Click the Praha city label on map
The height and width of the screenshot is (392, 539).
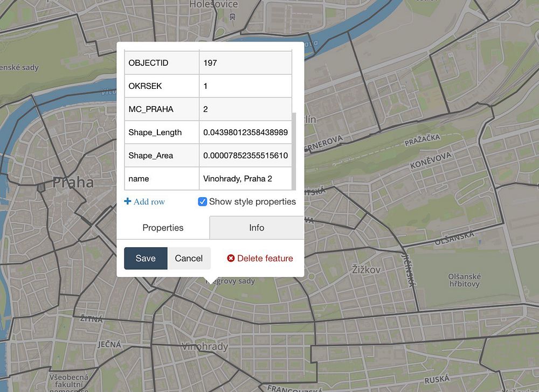73,183
